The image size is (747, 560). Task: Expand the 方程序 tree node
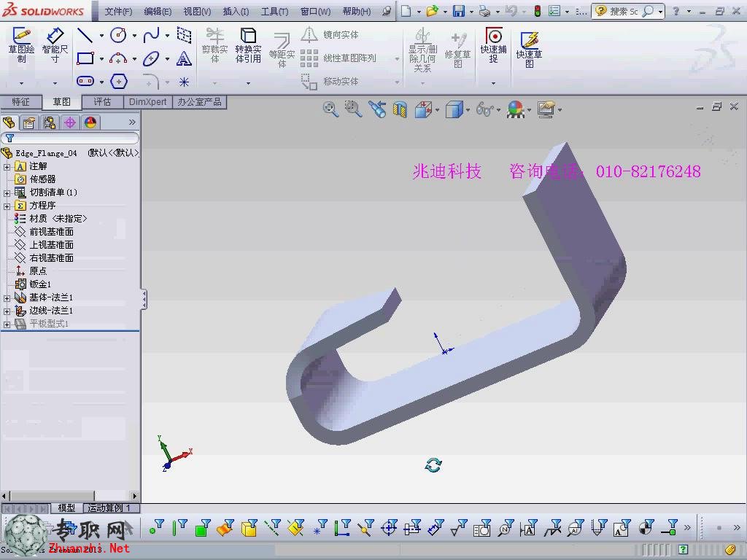coord(7,206)
